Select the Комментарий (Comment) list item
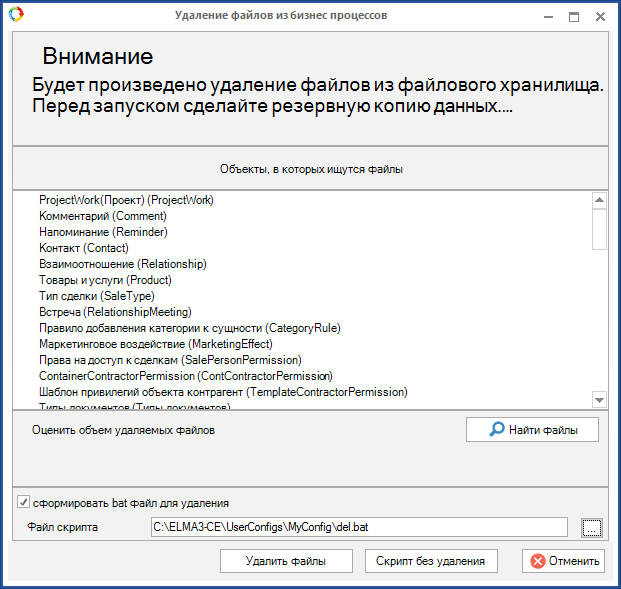The width and height of the screenshot is (621, 589). point(103,216)
